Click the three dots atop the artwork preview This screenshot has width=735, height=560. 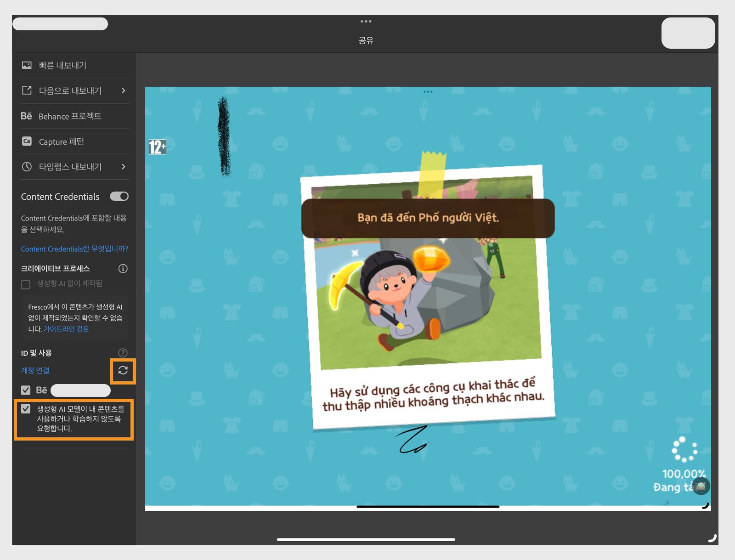pos(428,92)
